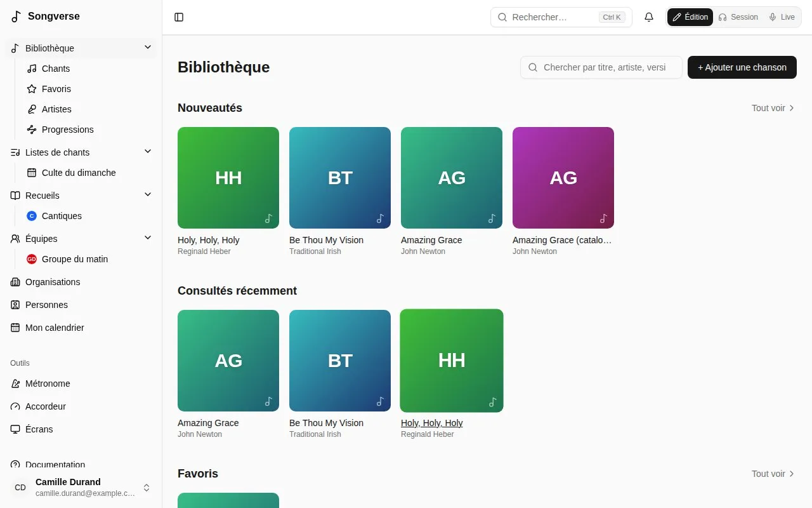
Task: Open Documentation in the sidebar
Action: [x=81, y=465]
